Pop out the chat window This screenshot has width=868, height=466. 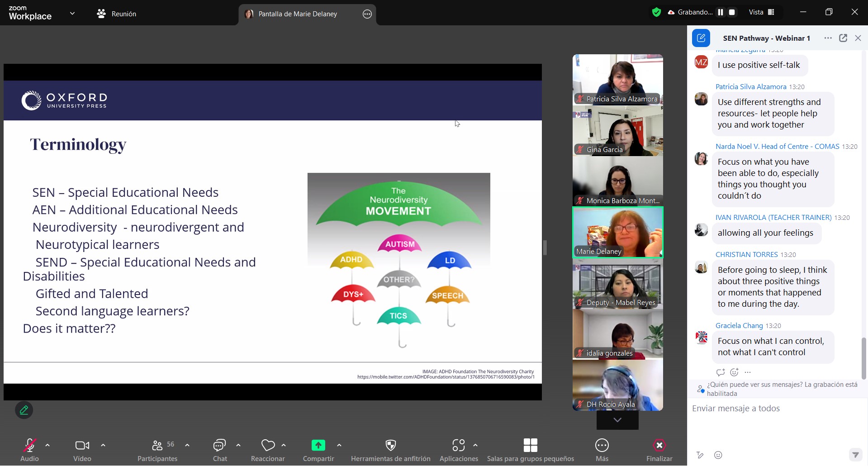point(843,38)
